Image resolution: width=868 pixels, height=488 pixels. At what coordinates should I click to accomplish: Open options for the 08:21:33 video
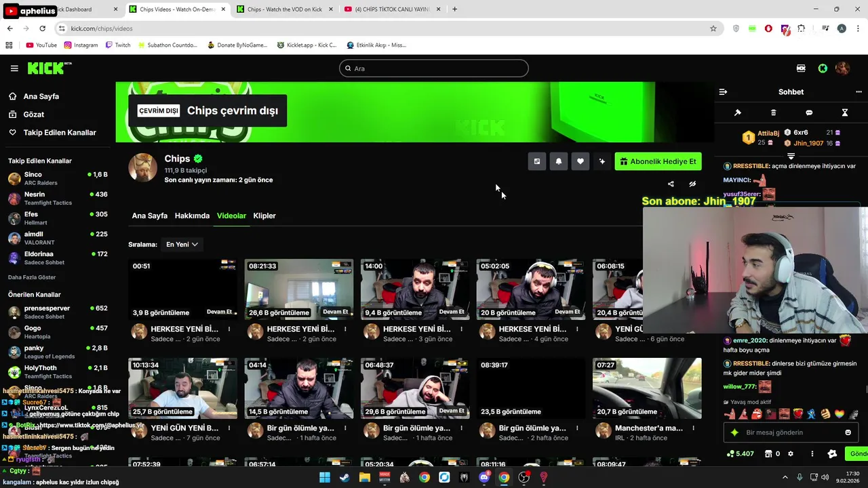coord(345,329)
